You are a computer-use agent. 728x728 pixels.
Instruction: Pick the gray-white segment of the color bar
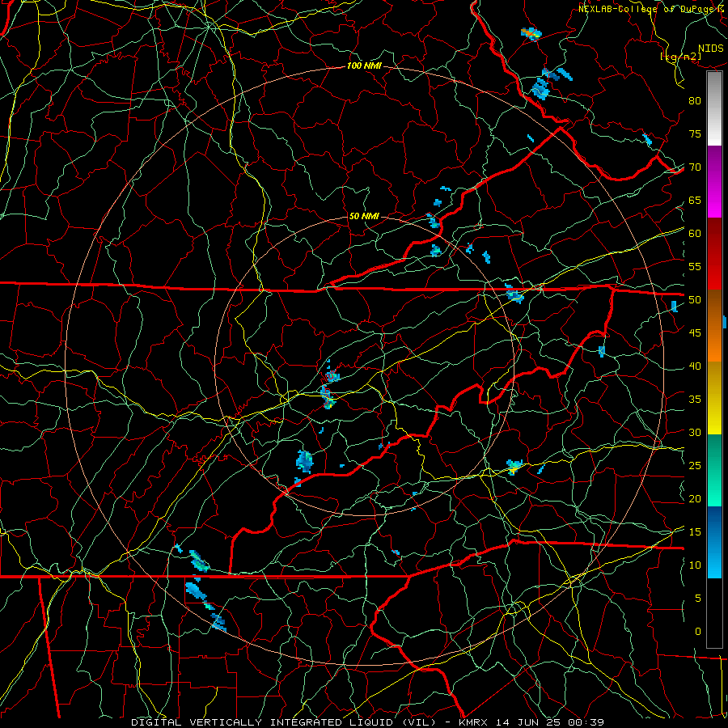coord(714,109)
